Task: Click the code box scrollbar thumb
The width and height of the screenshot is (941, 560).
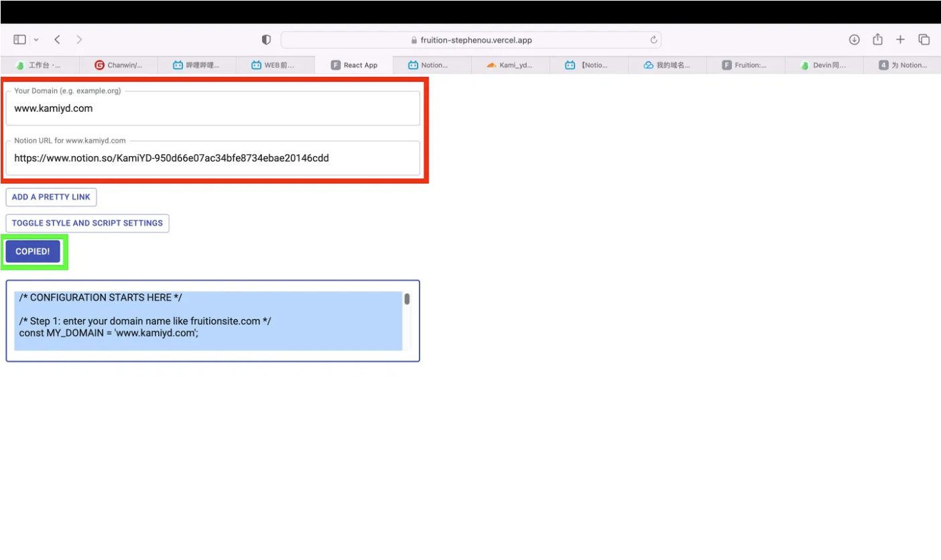Action: click(x=407, y=299)
